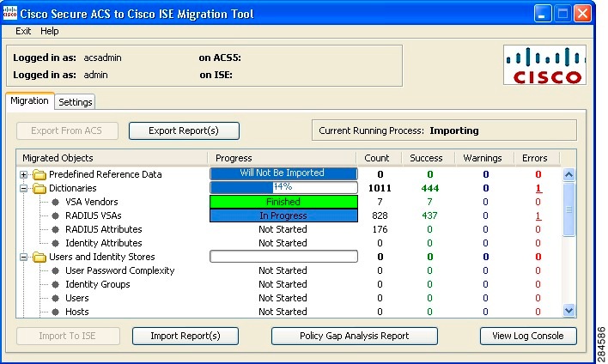Screen dimensions: 608x364
Task: Click the bullet icon beside Users
Action: [x=56, y=298]
